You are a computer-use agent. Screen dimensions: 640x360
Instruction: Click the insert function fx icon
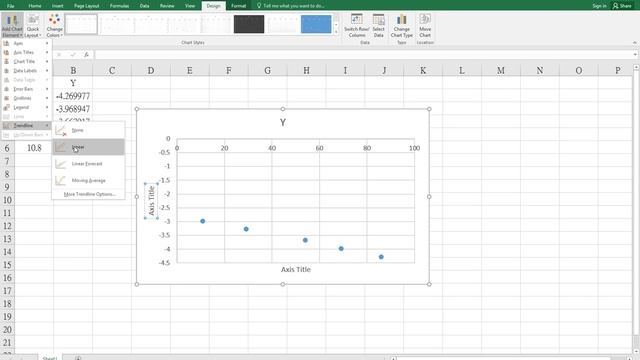[x=86, y=55]
